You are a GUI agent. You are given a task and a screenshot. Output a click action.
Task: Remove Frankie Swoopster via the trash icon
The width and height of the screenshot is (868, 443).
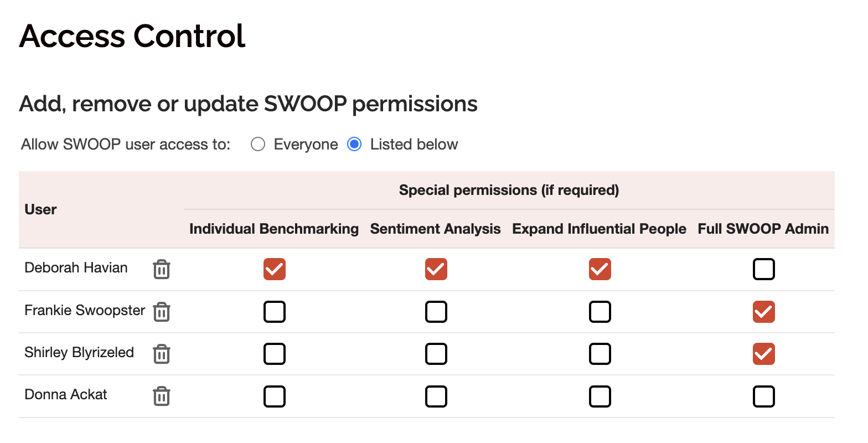161,312
